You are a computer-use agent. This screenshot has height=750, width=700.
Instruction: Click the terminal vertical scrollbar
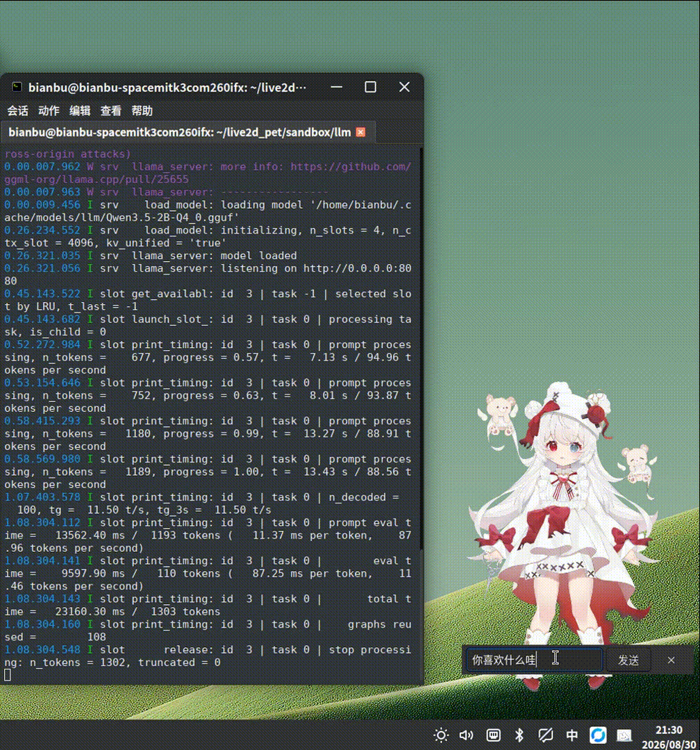(x=421, y=349)
